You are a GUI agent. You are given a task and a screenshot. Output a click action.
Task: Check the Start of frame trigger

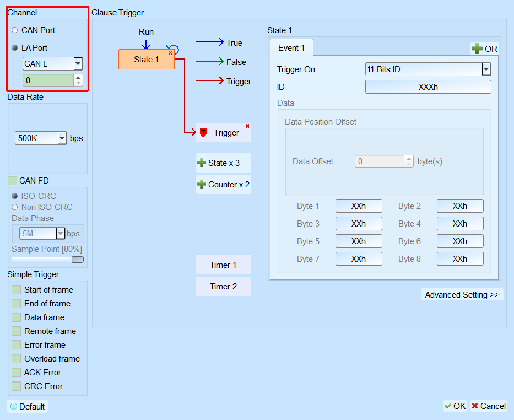[x=16, y=290]
